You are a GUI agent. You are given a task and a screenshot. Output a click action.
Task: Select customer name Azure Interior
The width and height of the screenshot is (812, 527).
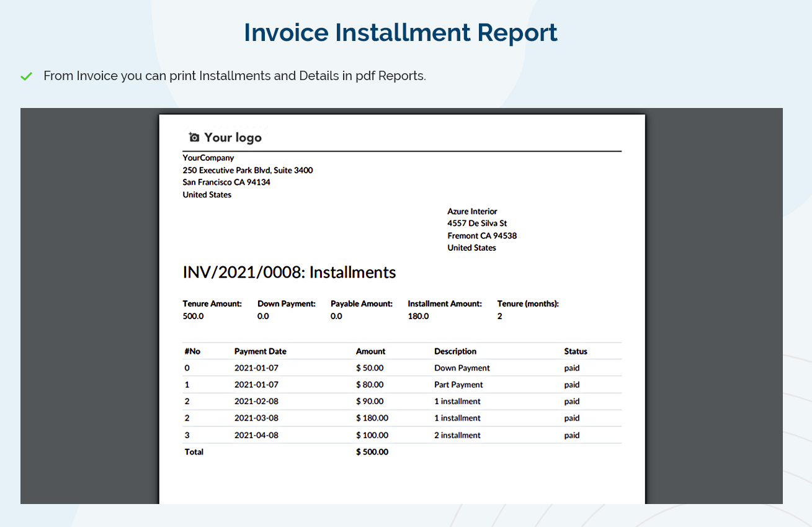tap(472, 211)
